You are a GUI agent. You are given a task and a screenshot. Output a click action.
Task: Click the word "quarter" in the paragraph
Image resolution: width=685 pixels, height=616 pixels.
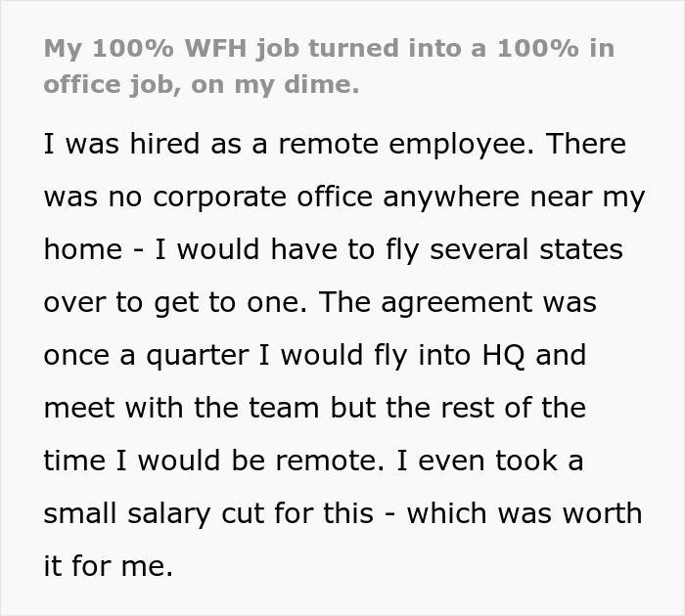pyautogui.click(x=198, y=356)
